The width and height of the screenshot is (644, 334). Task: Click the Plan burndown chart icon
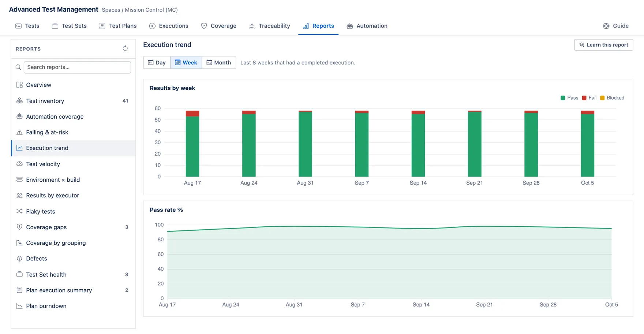pyautogui.click(x=19, y=306)
